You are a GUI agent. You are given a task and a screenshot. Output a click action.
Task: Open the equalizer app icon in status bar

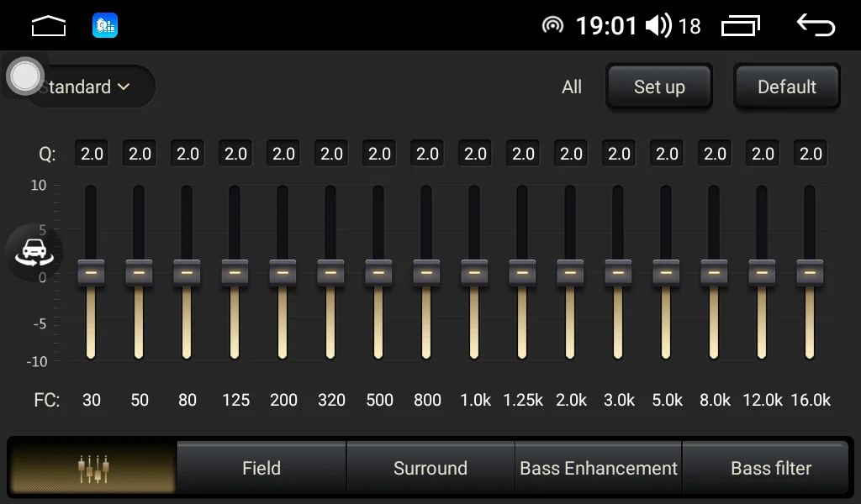click(105, 26)
